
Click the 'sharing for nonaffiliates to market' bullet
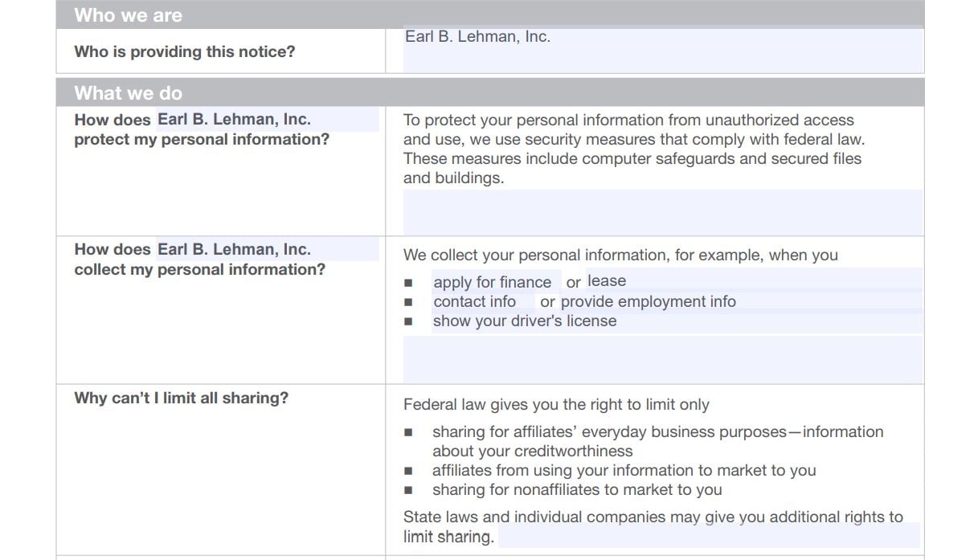577,490
